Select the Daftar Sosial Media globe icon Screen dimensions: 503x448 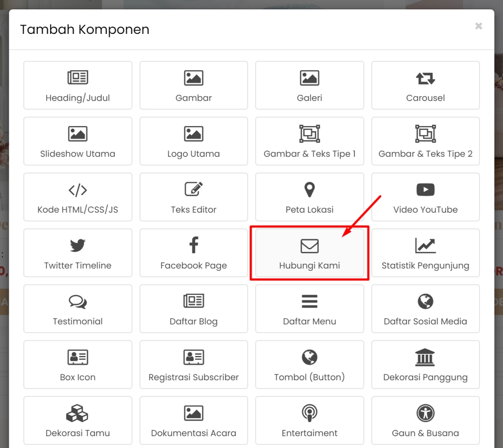point(425,301)
